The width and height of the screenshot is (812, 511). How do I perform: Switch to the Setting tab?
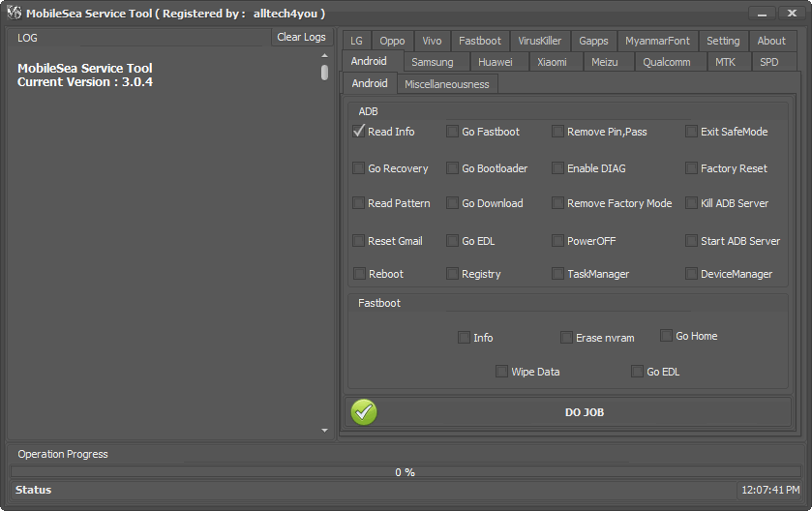pos(723,41)
